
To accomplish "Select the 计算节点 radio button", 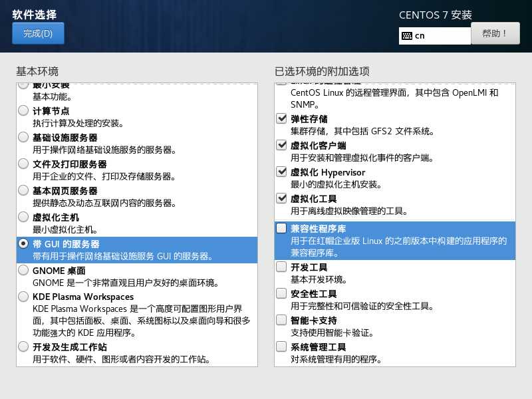I will [23, 110].
